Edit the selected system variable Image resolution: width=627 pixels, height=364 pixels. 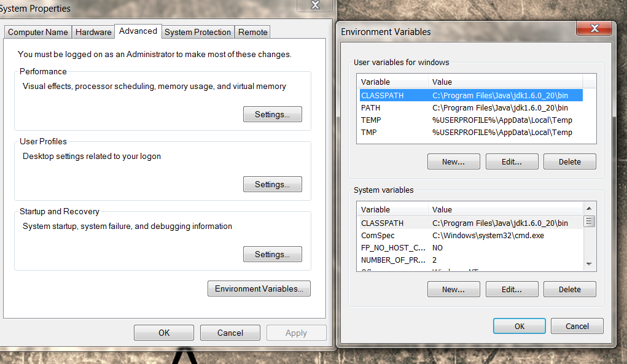(512, 289)
